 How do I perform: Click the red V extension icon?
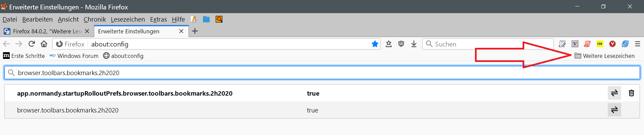coord(612,44)
